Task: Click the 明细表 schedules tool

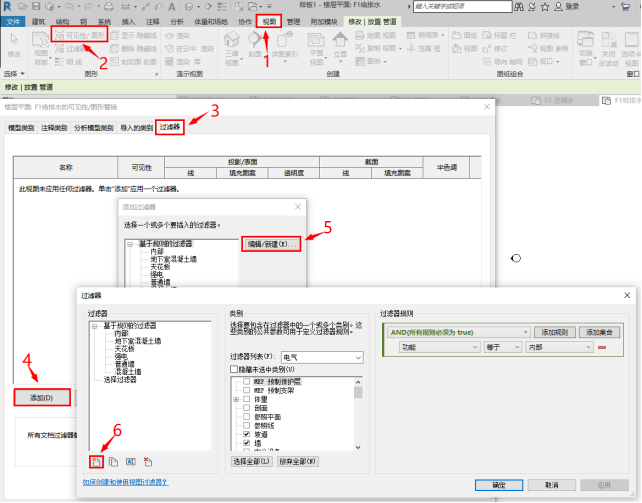Action: point(425,36)
